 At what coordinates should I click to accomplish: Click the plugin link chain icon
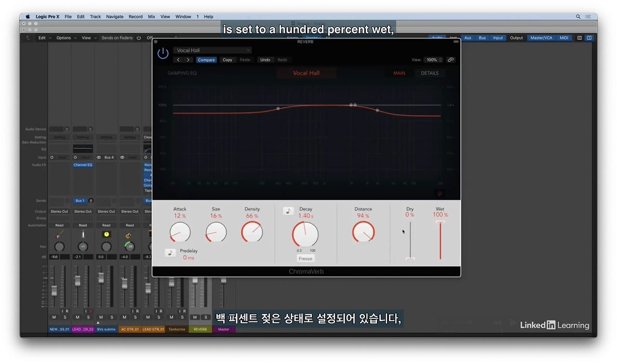pos(451,60)
